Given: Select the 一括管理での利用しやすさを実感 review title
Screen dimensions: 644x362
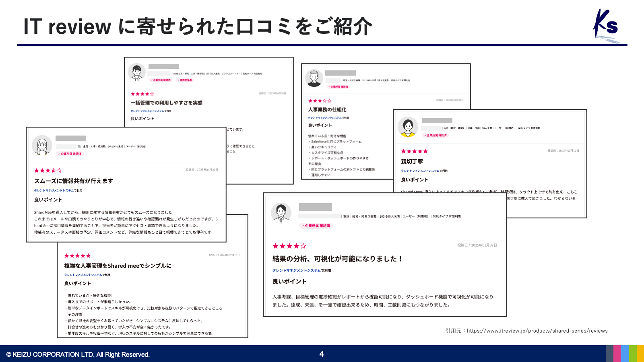Looking at the screenshot, I should coord(166,103).
